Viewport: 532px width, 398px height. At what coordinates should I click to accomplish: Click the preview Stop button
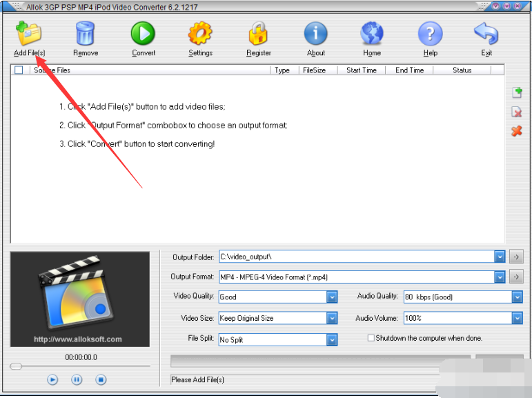(101, 379)
